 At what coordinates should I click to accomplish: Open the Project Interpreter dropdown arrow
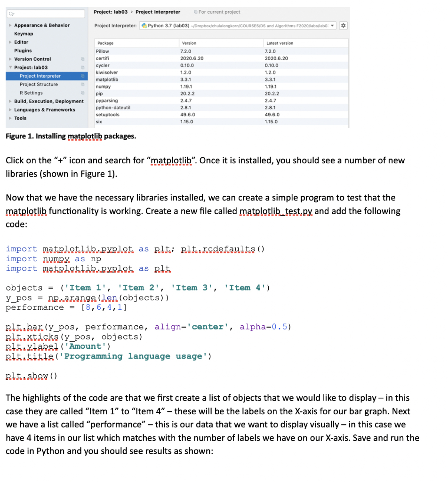click(332, 25)
